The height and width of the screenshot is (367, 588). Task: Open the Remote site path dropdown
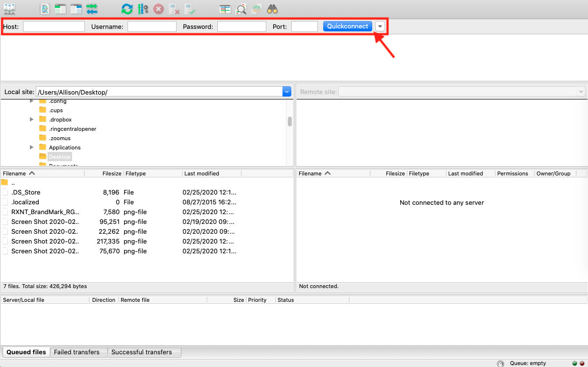point(581,92)
